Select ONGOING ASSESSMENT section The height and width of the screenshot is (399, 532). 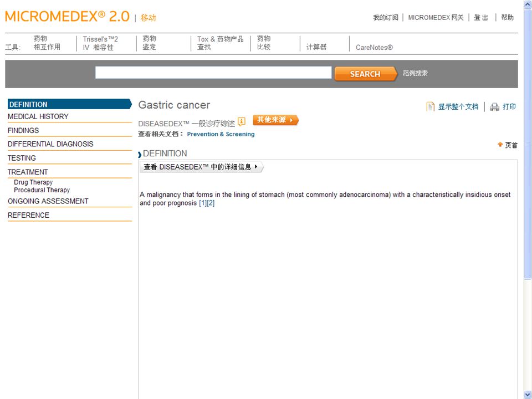(48, 201)
